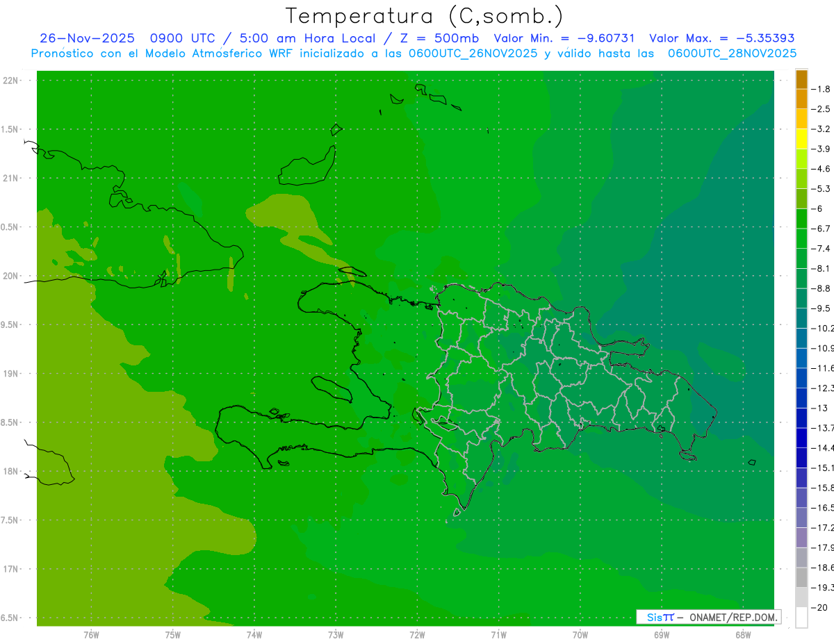834x644 pixels.
Task: Click the '-8.1' colorbar value
Action: (x=822, y=268)
